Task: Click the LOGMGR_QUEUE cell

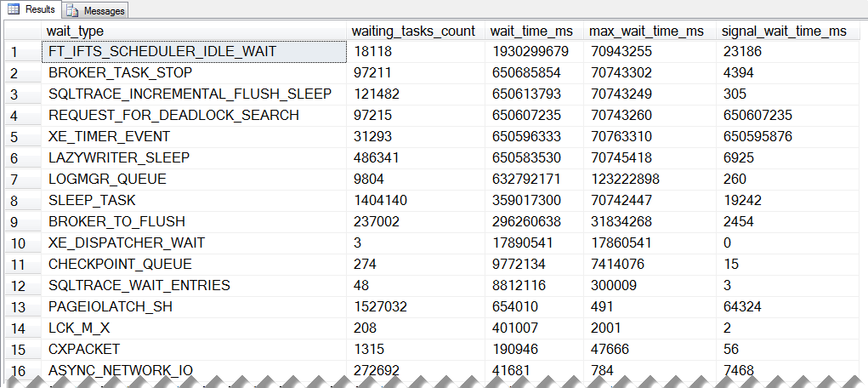Action: (195, 180)
